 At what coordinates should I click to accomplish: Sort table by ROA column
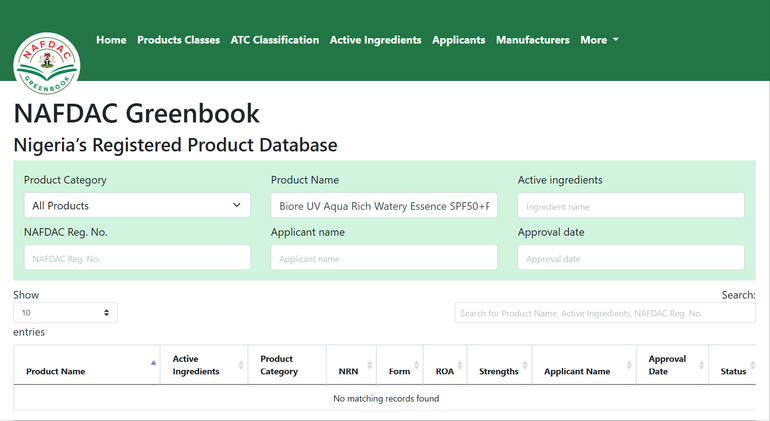[x=445, y=365]
